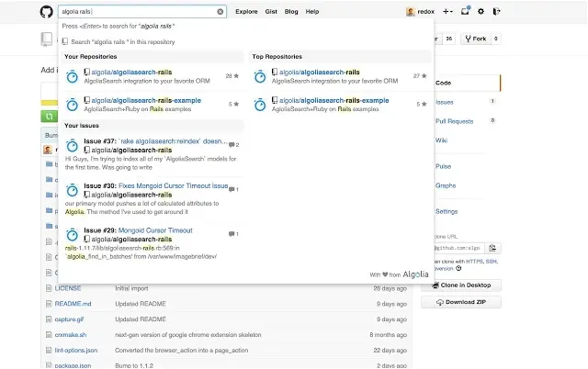Open commit message "Converted the browser_action into a page_action"
Screen dimensions: 588x369
pos(182,351)
